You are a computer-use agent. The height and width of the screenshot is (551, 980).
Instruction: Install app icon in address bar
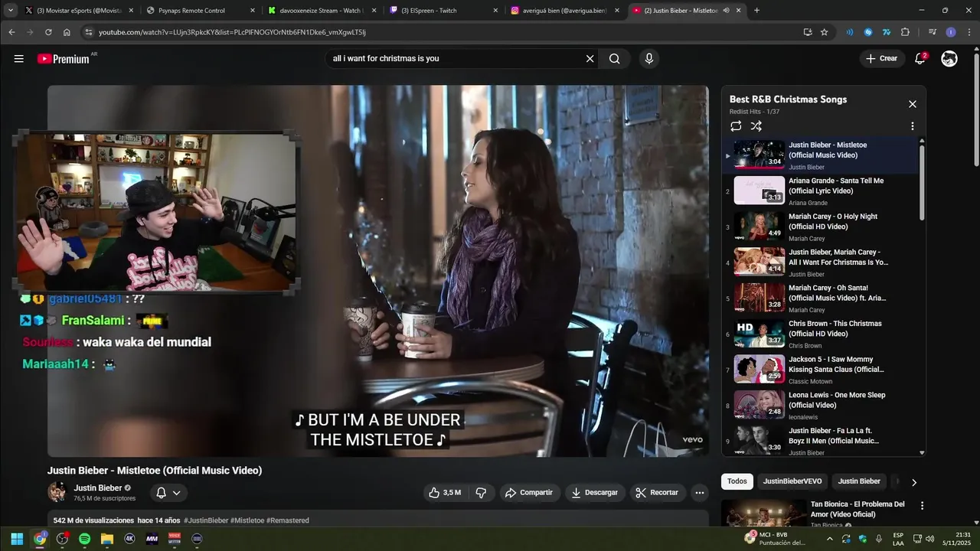click(x=808, y=32)
